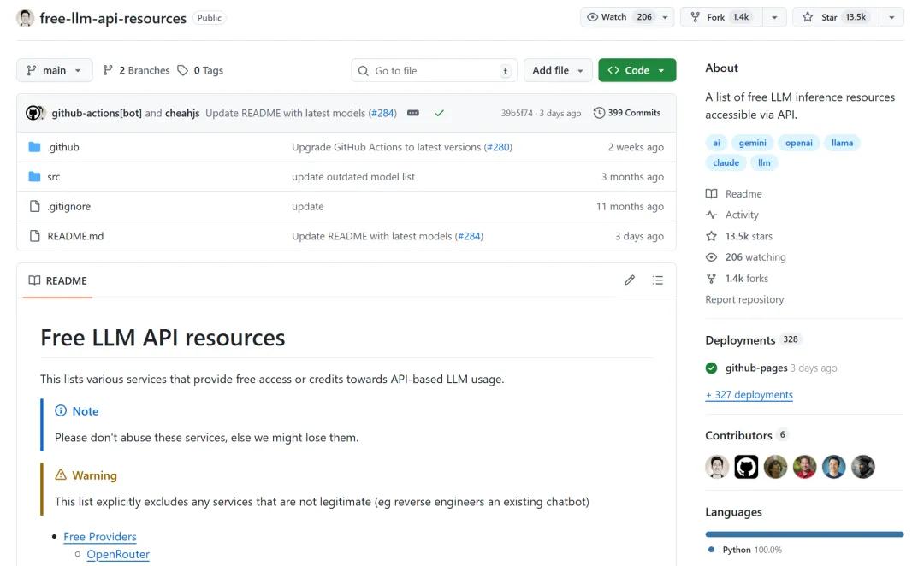Expand the Add file dropdown
Viewport: 924px width, 566px height.
click(x=558, y=70)
